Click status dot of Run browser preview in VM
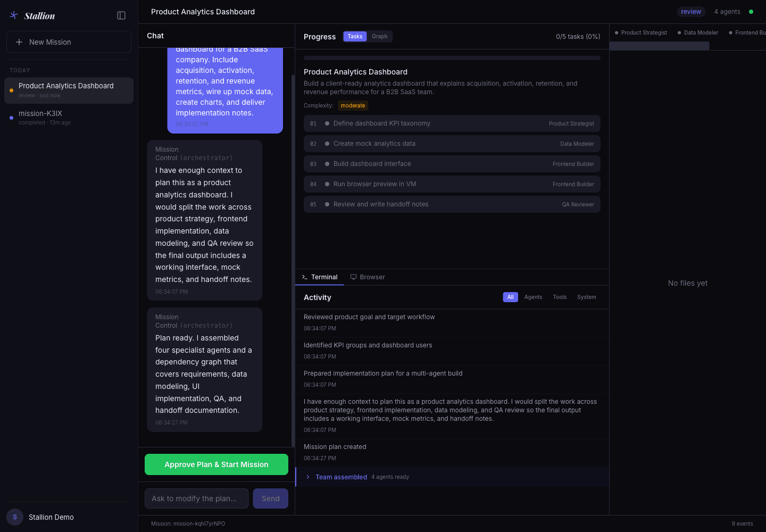This screenshot has height=532, width=766. [327, 184]
